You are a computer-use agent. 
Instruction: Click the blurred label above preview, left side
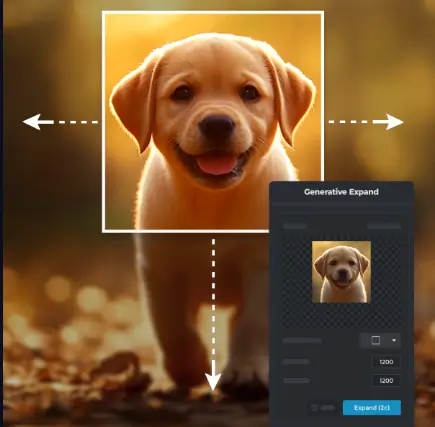point(295,226)
